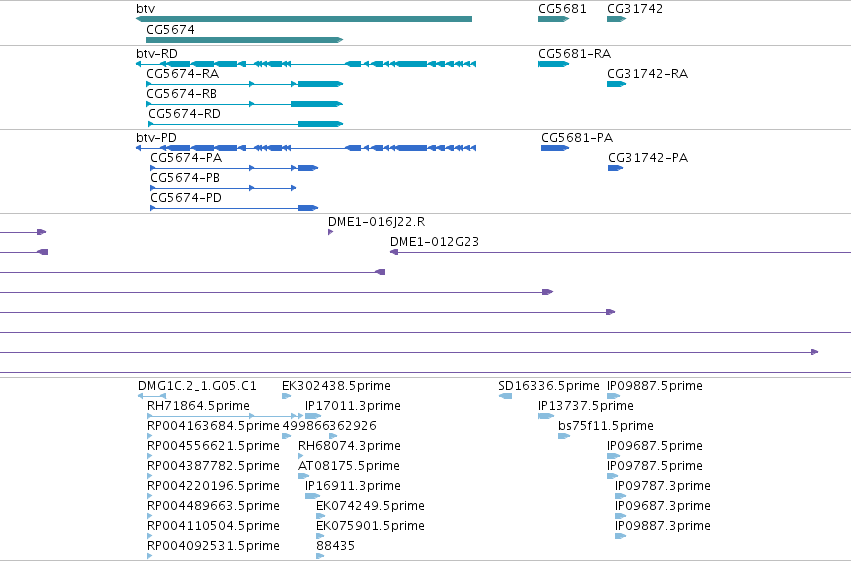Click the CG5674 gene bar
Image resolution: width=851 pixels, height=561 pixels.
pos(245,40)
